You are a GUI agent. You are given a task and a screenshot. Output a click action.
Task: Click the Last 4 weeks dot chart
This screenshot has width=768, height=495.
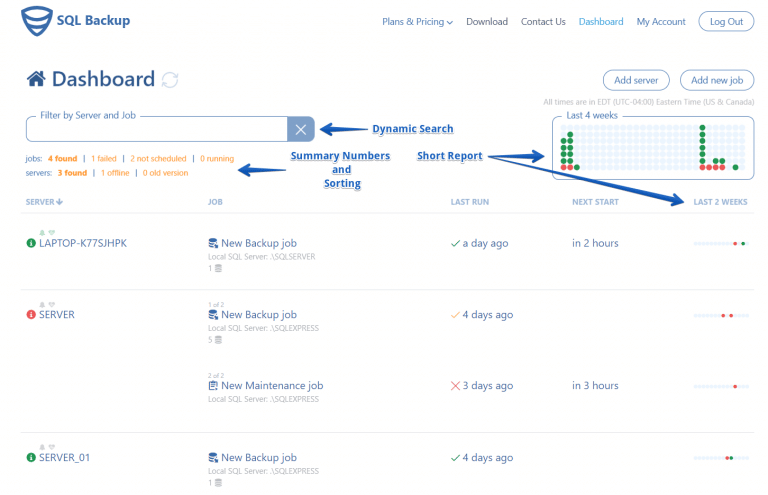[x=653, y=148]
